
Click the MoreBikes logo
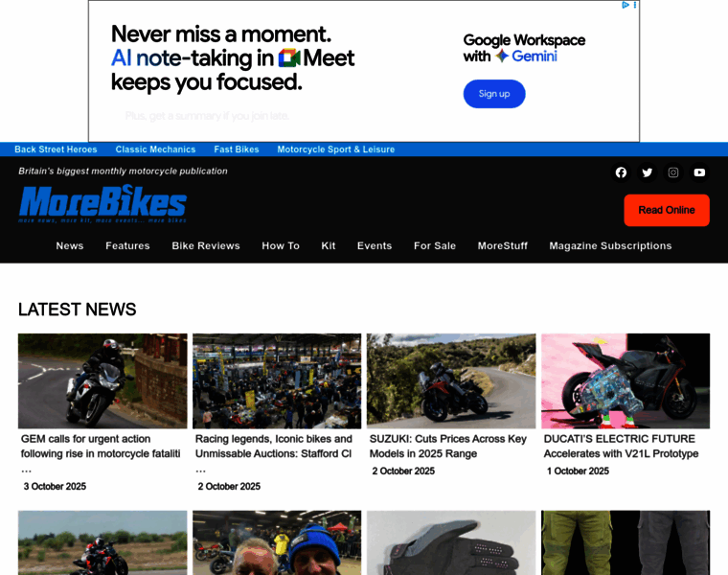[102, 203]
